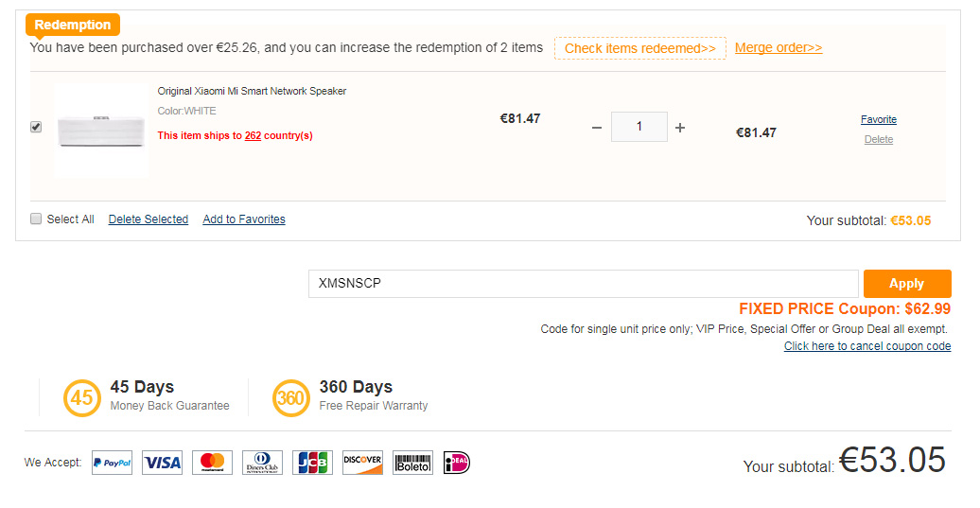This screenshot has width=980, height=508.
Task: Open the 262 countries shipping link
Action: pyautogui.click(x=253, y=135)
